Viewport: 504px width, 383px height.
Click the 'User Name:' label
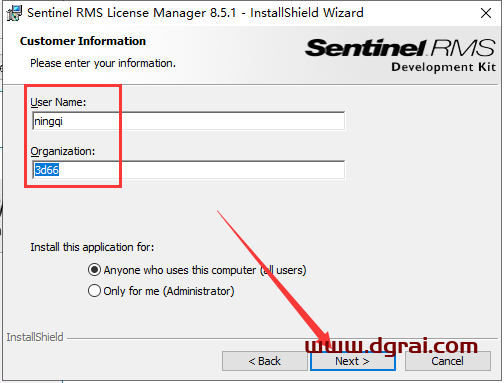(x=58, y=102)
